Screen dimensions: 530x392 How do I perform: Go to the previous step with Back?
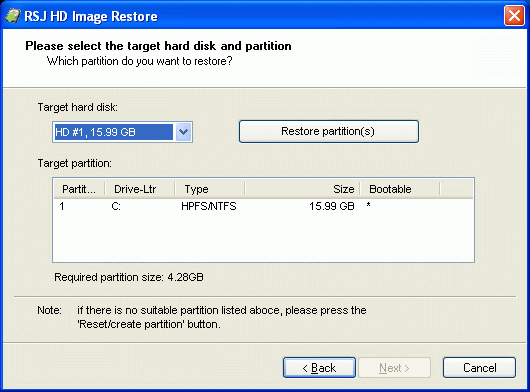[x=319, y=367]
